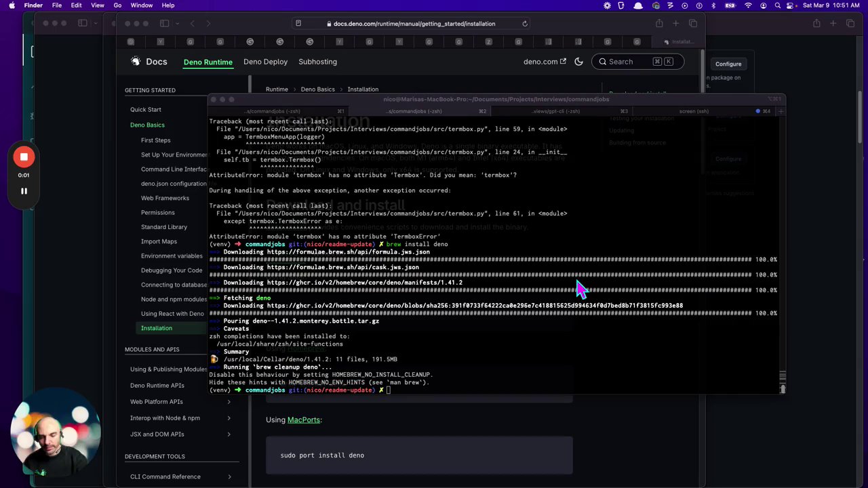The width and height of the screenshot is (868, 488).
Task: Switch to terminal tab ⌘2 commandjobs
Action: [x=418, y=111]
